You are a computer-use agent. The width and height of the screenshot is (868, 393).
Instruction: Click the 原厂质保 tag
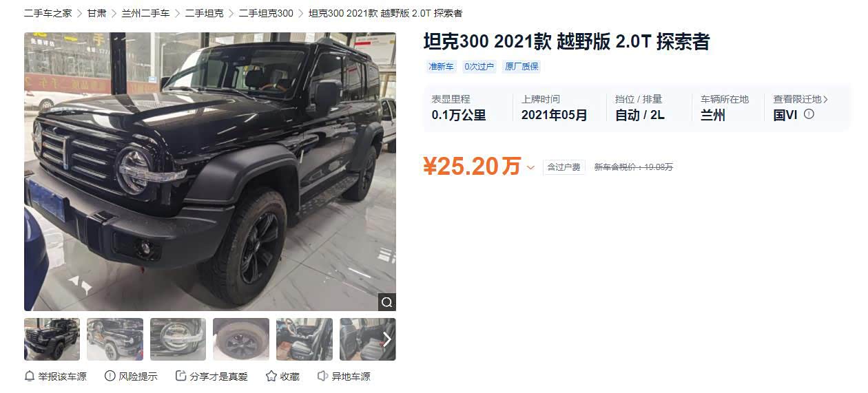click(521, 67)
